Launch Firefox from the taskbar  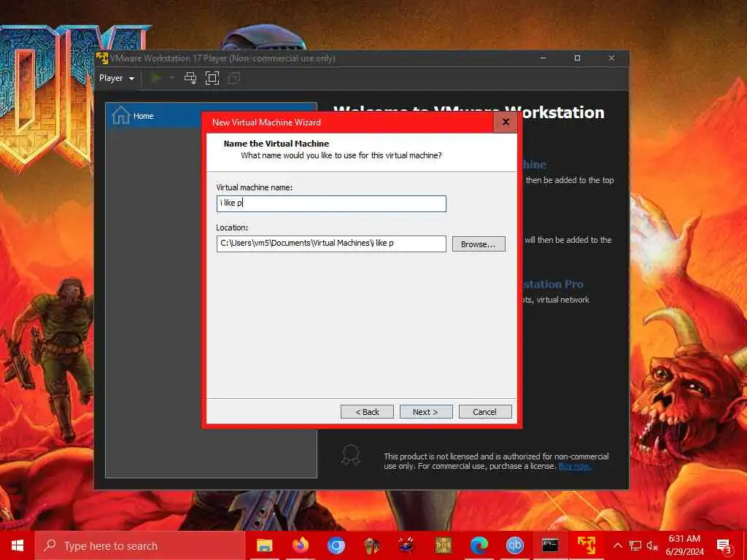[300, 545]
